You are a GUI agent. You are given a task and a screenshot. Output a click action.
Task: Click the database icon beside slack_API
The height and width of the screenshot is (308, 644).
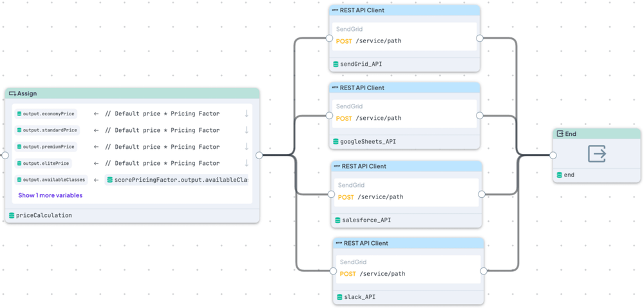pyautogui.click(x=339, y=297)
